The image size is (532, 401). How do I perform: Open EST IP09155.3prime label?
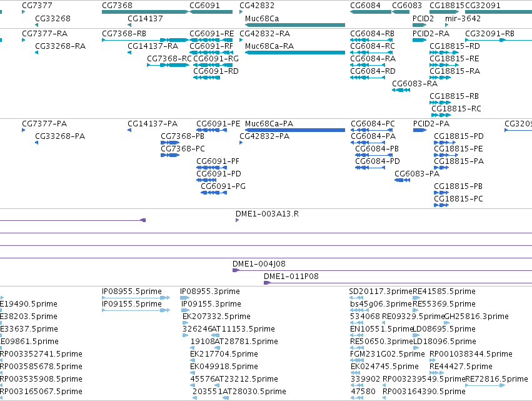point(211,304)
